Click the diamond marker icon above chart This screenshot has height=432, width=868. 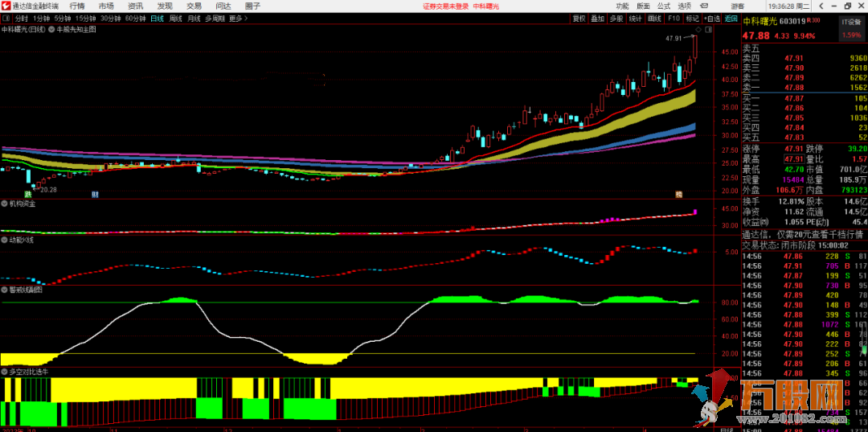[x=698, y=29]
